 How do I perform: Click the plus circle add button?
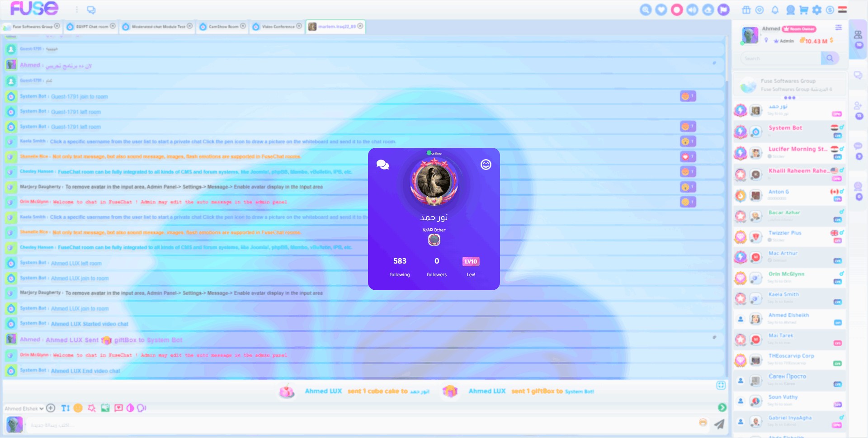tap(51, 408)
